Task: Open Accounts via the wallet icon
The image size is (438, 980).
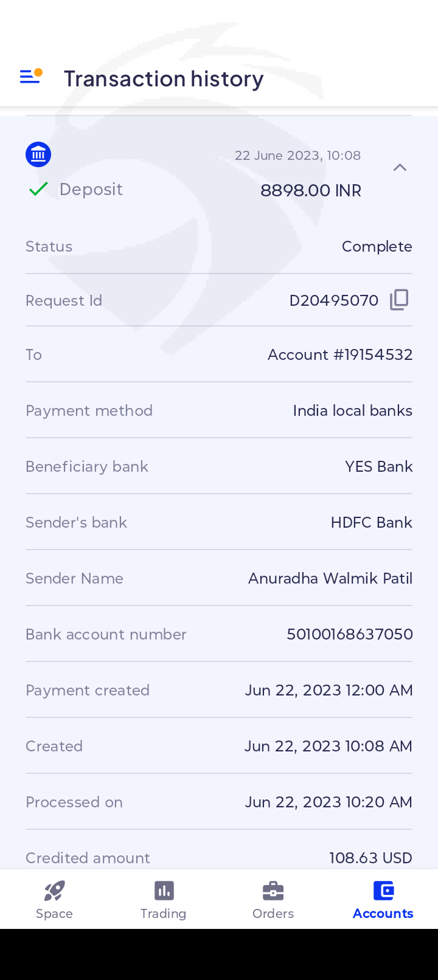Action: [383, 891]
